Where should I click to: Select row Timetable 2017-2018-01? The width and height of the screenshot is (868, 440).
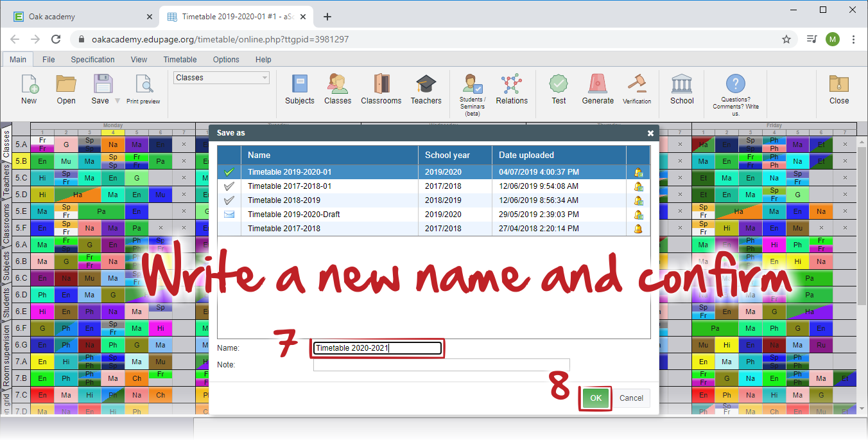433,186
